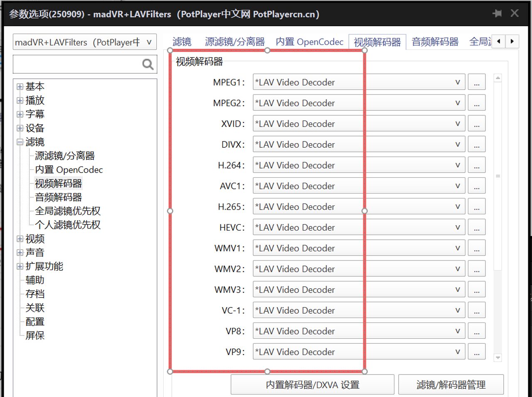Switch to the 音频解码器 tab
Viewport: 532px width, 397px height.
(x=435, y=42)
